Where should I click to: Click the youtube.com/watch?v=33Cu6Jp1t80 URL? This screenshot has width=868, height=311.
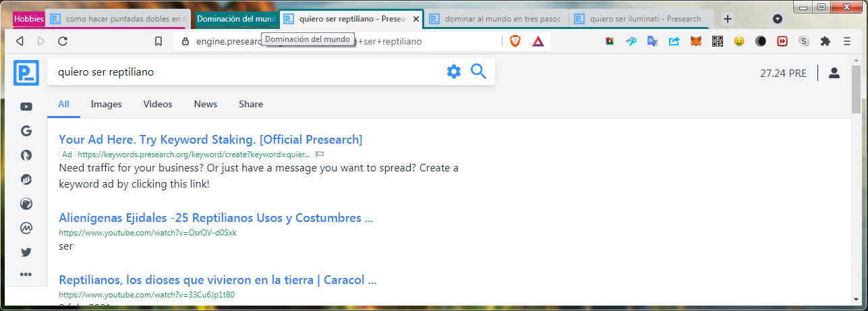pos(146,295)
